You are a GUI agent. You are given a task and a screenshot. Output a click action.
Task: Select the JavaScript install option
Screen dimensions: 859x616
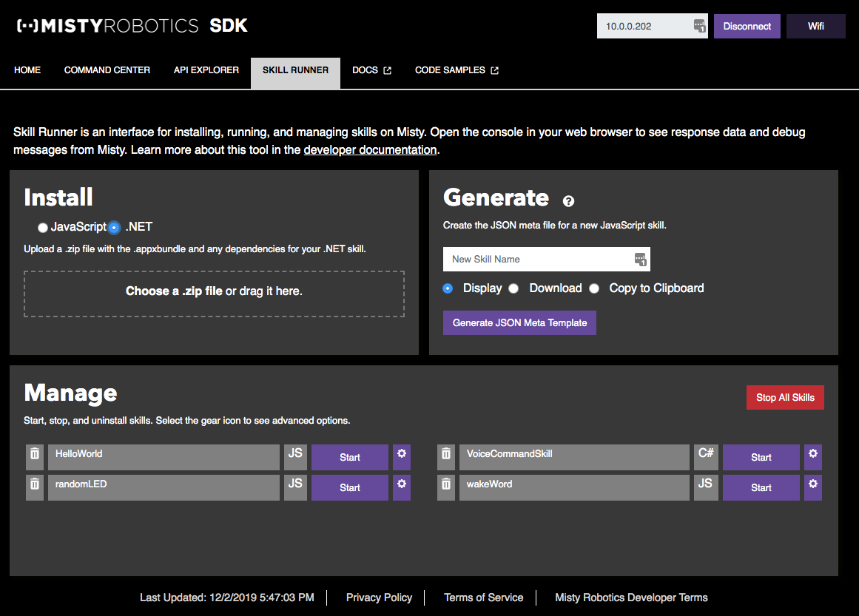[42, 227]
